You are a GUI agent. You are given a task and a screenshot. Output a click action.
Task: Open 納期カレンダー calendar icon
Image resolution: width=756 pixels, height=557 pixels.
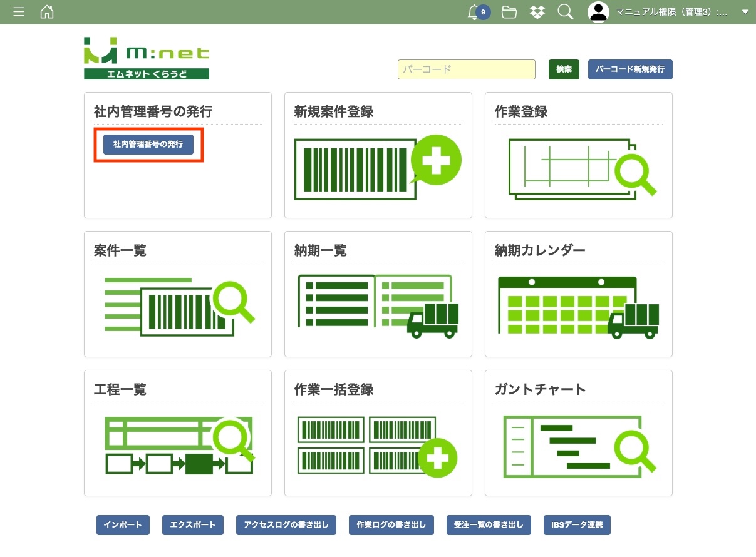click(x=578, y=307)
